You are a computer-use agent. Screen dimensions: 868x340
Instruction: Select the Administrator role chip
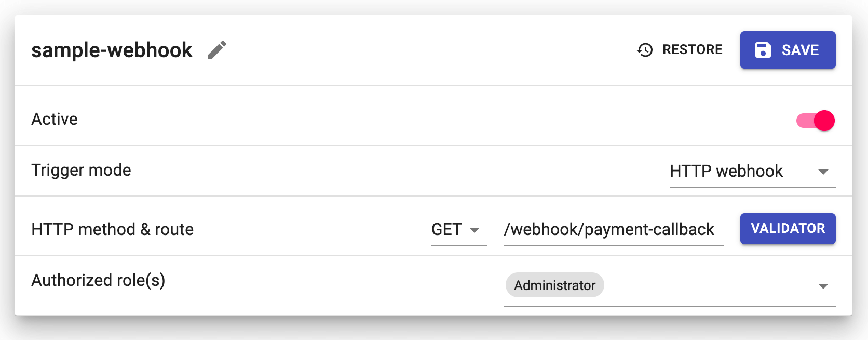tap(554, 285)
